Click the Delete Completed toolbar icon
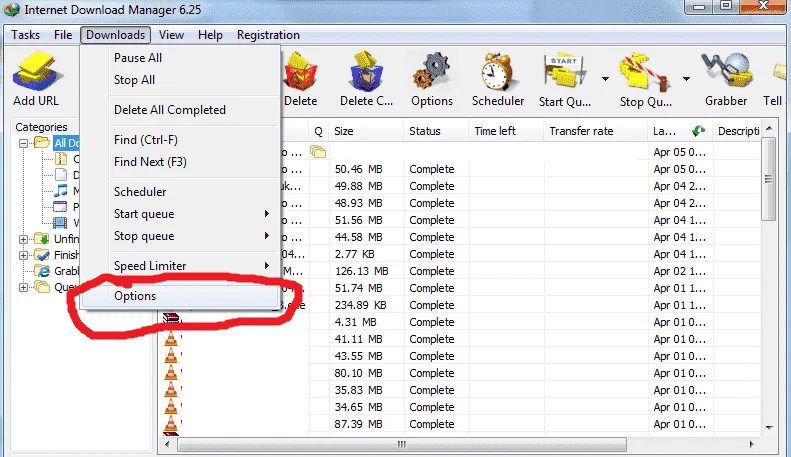791x457 pixels. click(367, 73)
